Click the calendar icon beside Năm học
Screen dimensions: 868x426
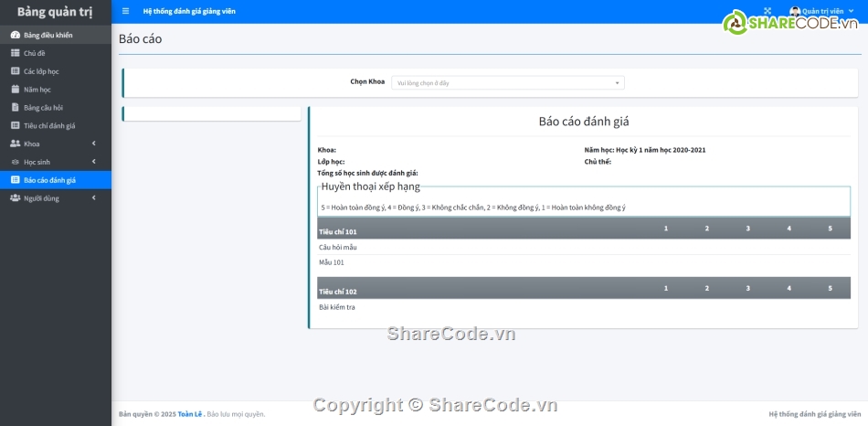15,90
